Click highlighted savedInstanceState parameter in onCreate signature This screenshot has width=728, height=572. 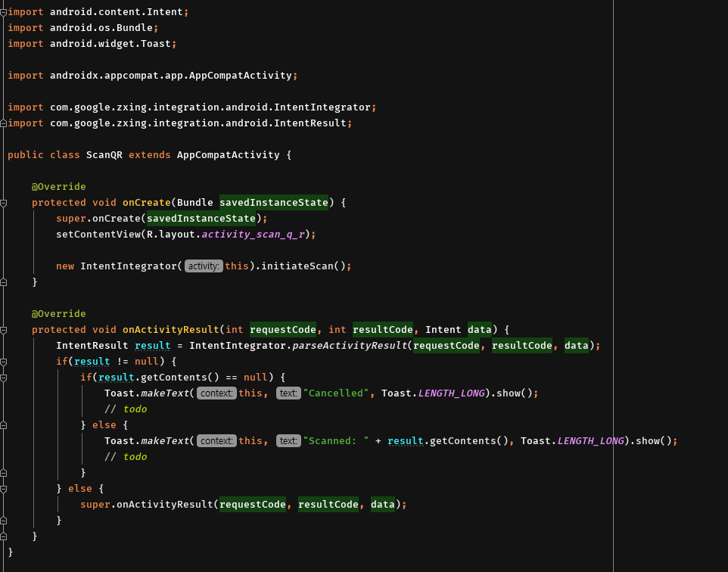(x=274, y=203)
